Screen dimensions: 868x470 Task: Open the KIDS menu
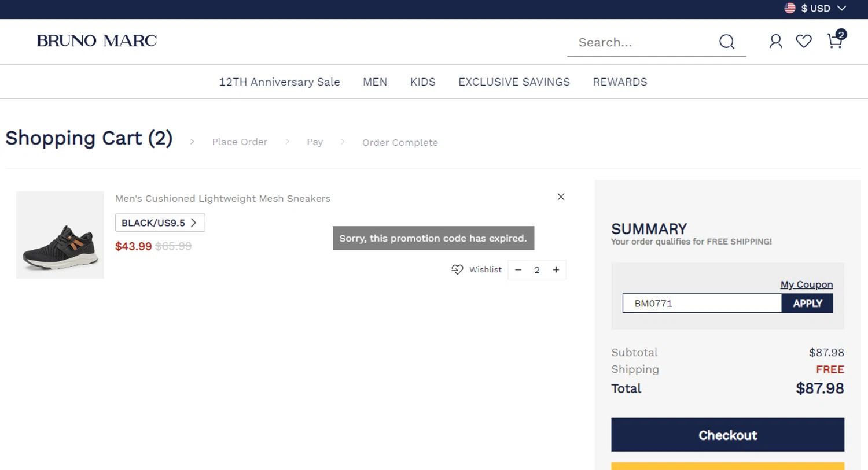pyautogui.click(x=423, y=82)
